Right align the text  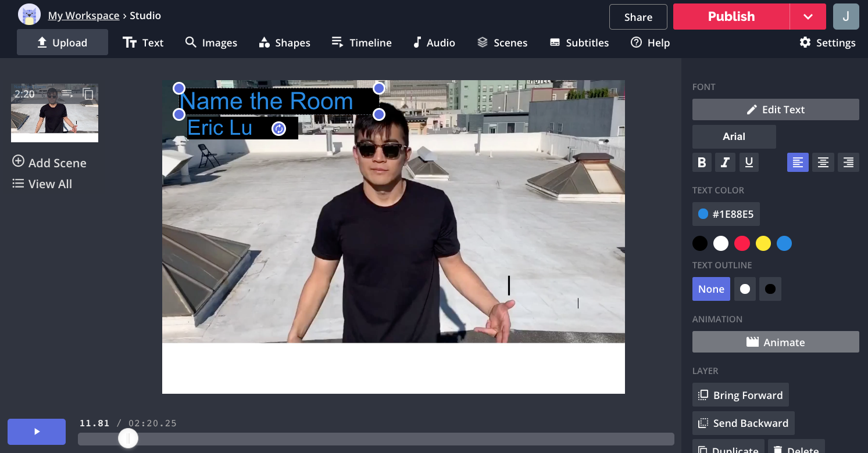tap(848, 163)
